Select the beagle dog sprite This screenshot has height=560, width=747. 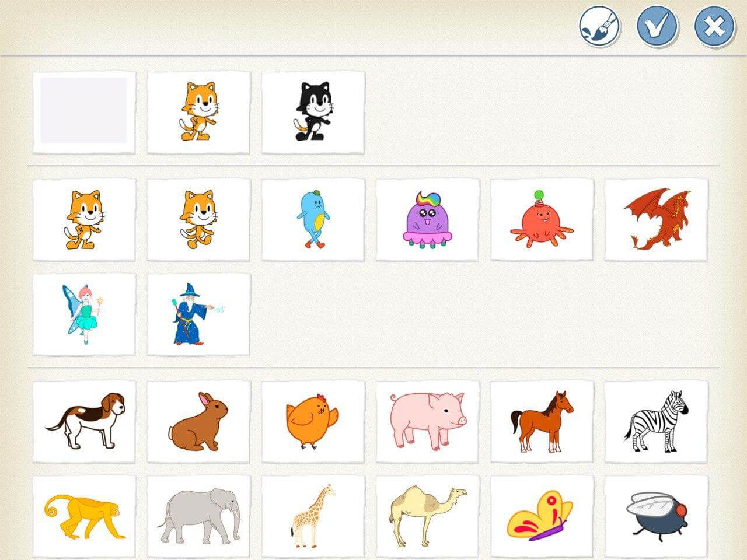(x=84, y=421)
